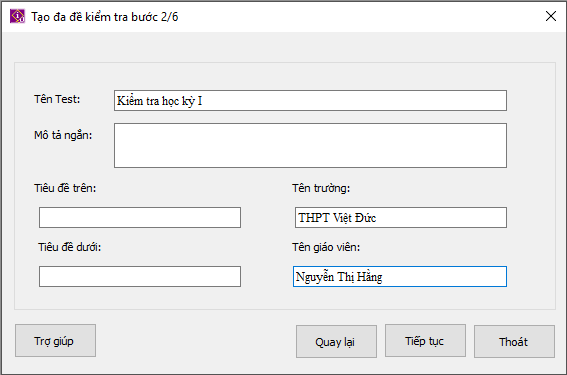Select the Tiêu đề dưới input box
The image size is (567, 375).
[x=140, y=277]
